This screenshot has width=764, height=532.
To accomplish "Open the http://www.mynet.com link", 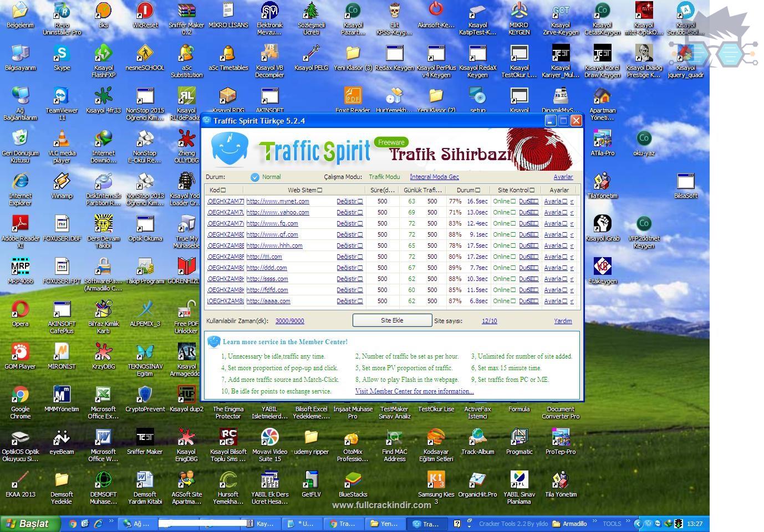I will [278, 201].
